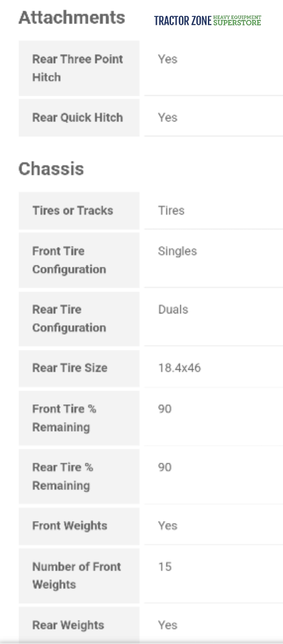The image size is (283, 644).
Task: Click the Rear Weights label
Action: click(68, 625)
